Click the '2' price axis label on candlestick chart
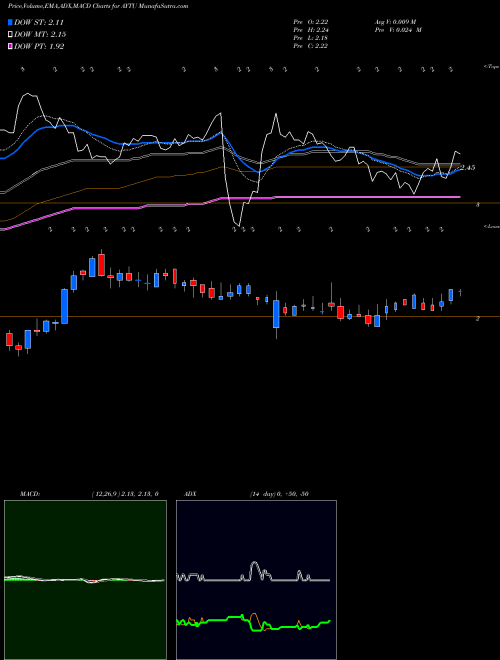The height and width of the screenshot is (660, 500). pos(478,319)
